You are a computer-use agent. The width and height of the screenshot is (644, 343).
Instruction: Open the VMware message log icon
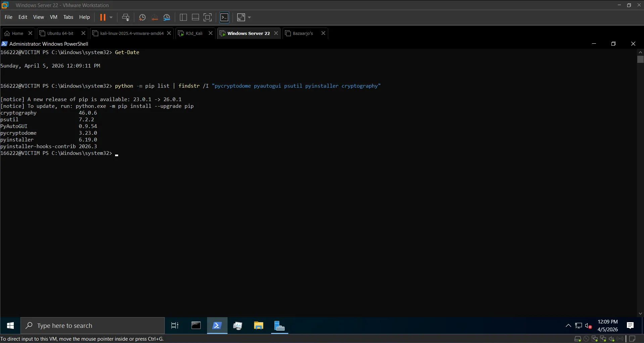[632, 339]
